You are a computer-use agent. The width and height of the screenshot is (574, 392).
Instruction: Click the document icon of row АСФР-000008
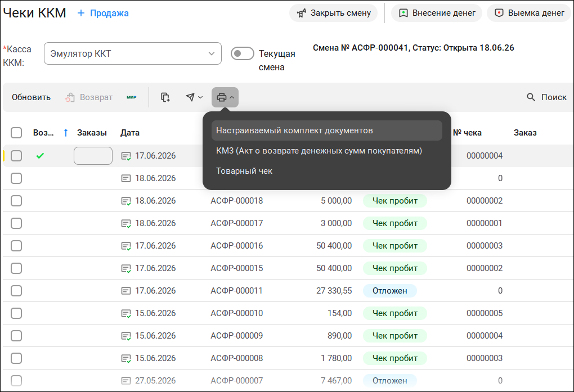[126, 358]
